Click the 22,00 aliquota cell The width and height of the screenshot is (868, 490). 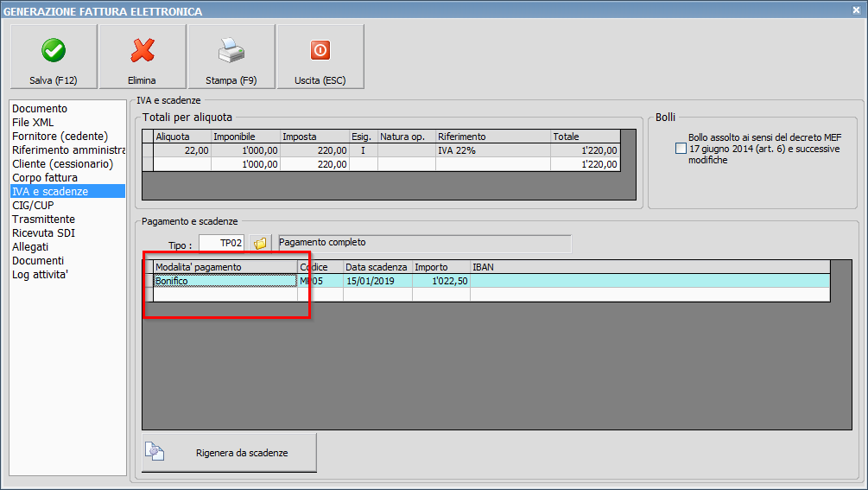click(x=182, y=150)
